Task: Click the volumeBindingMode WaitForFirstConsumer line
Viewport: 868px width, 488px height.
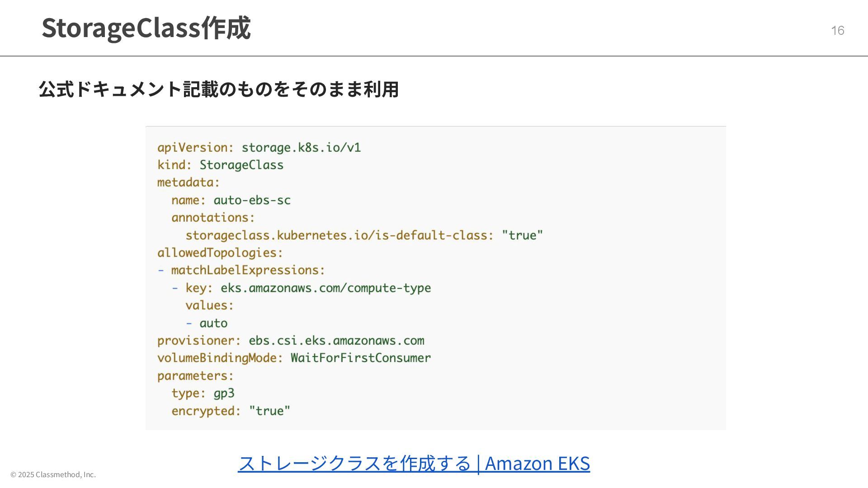Action: 294,358
